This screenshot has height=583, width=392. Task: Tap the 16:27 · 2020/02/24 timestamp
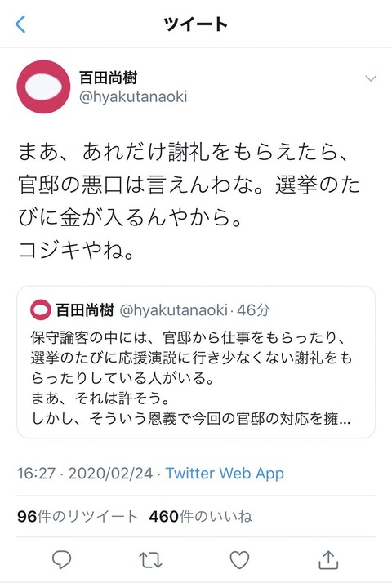85,474
